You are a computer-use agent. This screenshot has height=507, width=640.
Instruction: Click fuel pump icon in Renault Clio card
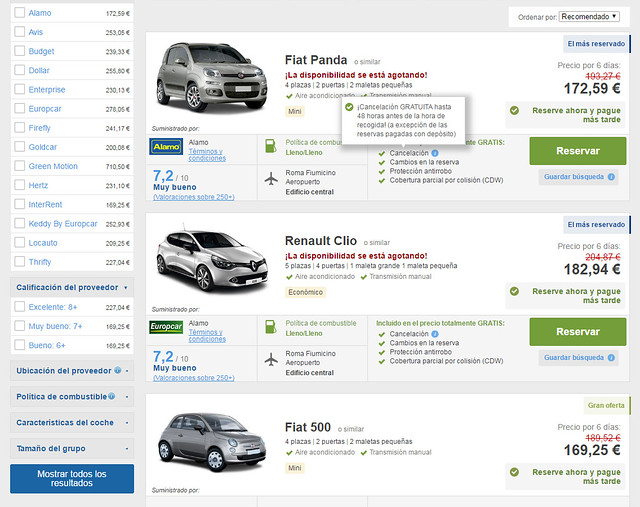pos(271,327)
